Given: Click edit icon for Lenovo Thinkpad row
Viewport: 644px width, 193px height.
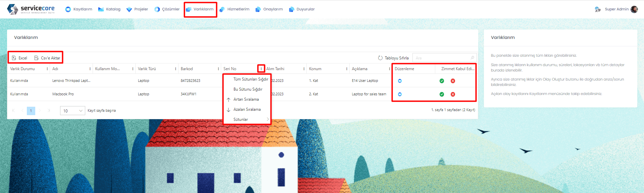Looking at the screenshot, I should tap(400, 81).
